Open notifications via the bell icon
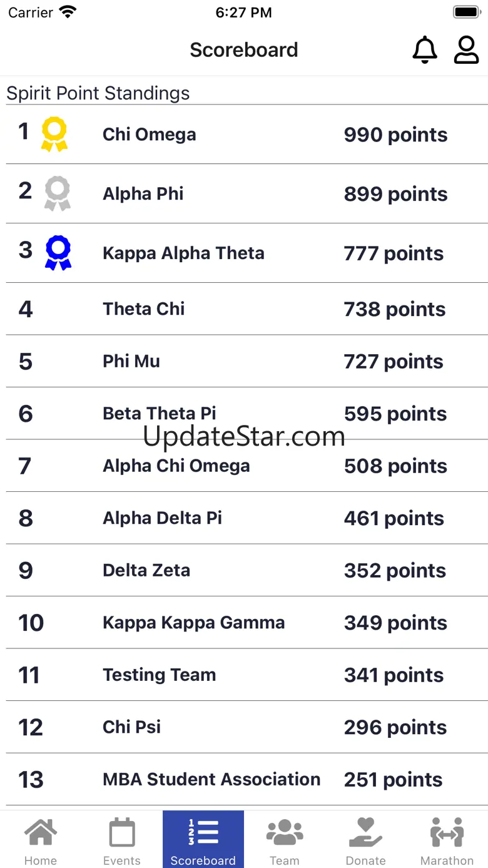Image resolution: width=488 pixels, height=868 pixels. pyautogui.click(x=425, y=50)
